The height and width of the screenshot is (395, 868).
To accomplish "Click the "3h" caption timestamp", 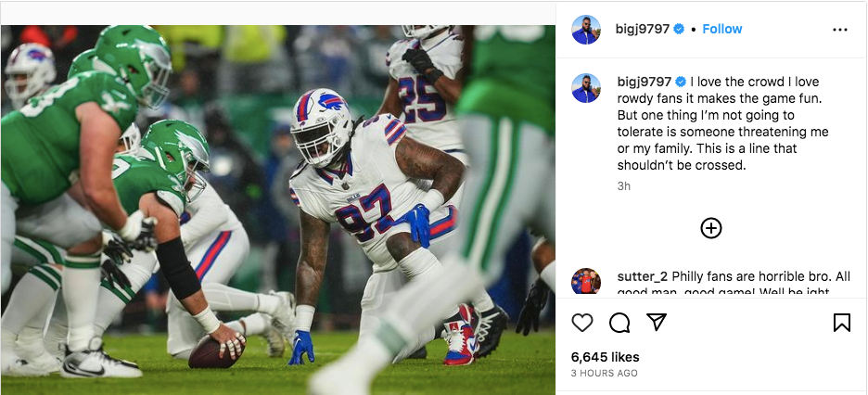I will (623, 185).
